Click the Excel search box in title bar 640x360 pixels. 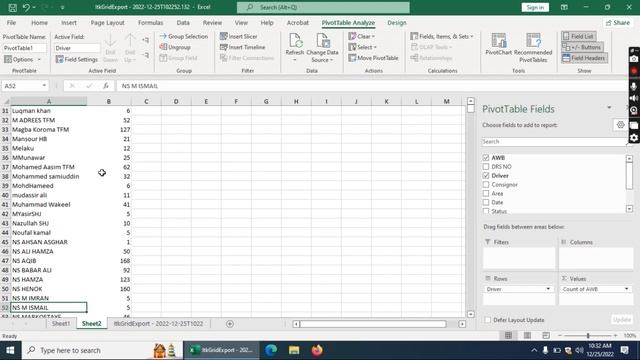pos(323,7)
